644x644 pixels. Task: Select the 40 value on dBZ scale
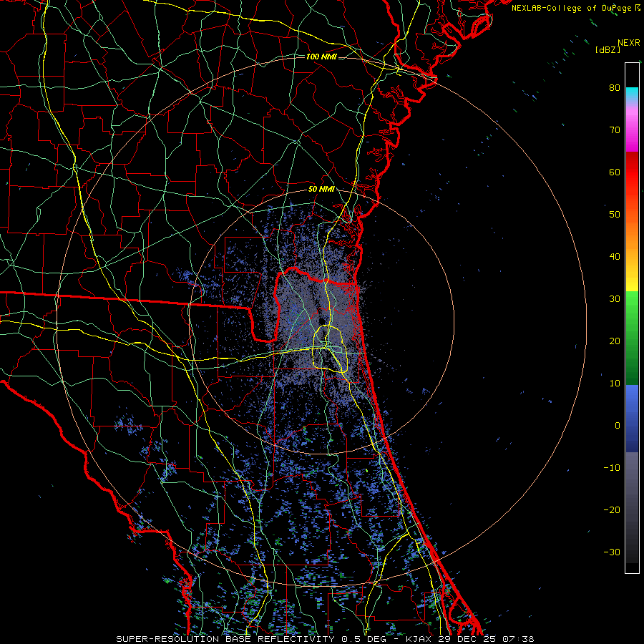pos(615,257)
